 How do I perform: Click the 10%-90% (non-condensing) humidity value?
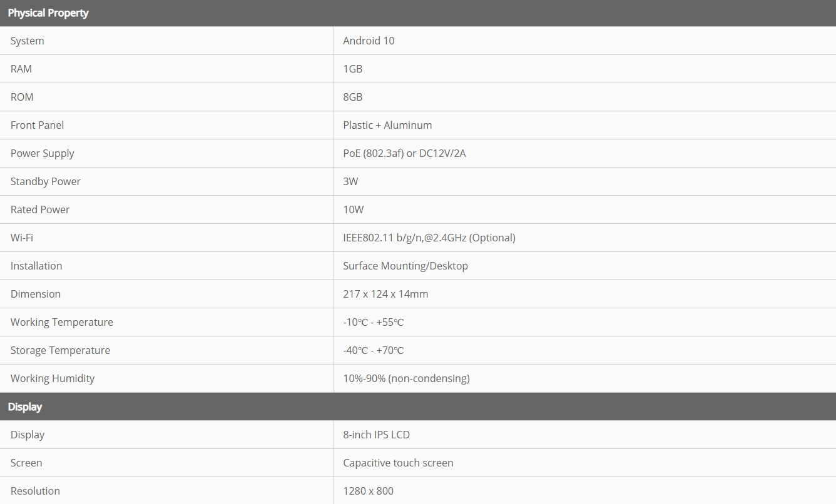coord(406,378)
